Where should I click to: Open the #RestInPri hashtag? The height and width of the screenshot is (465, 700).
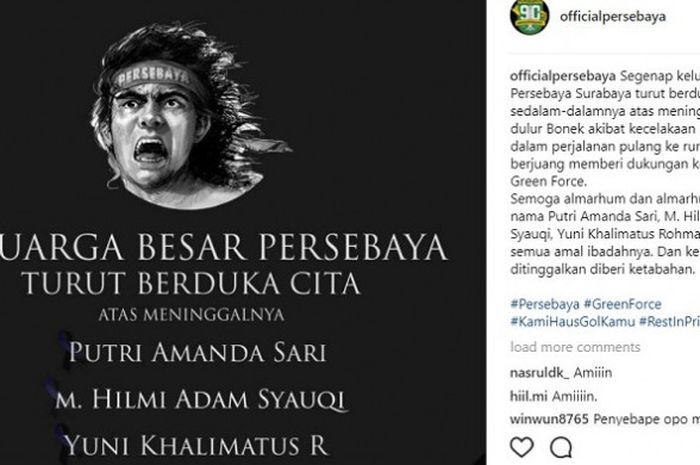669,322
